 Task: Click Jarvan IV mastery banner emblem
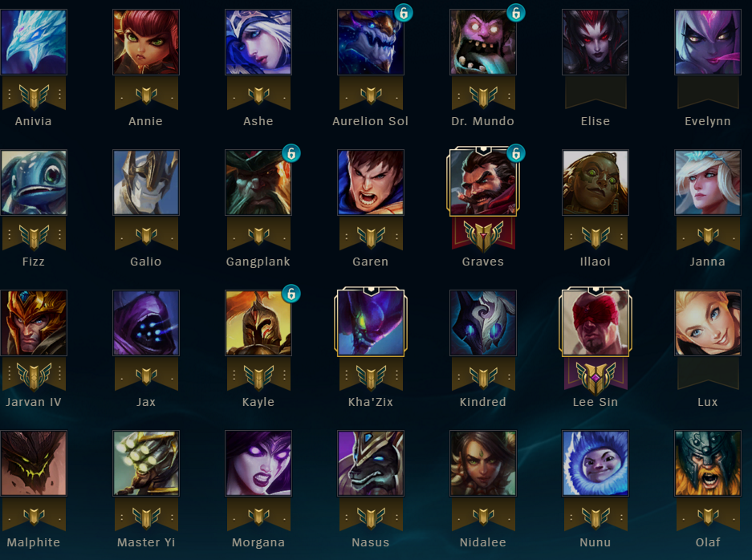34,375
